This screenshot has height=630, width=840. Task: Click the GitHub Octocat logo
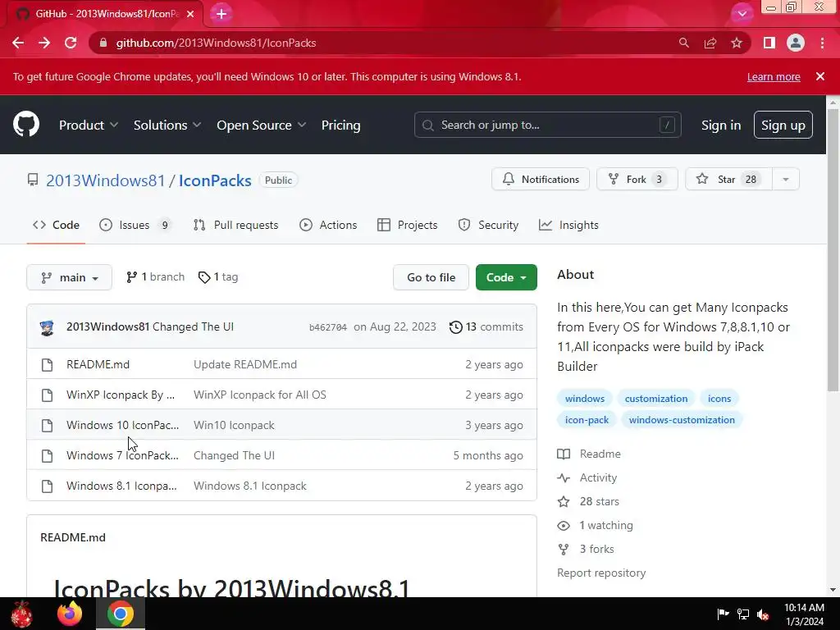[25, 125]
